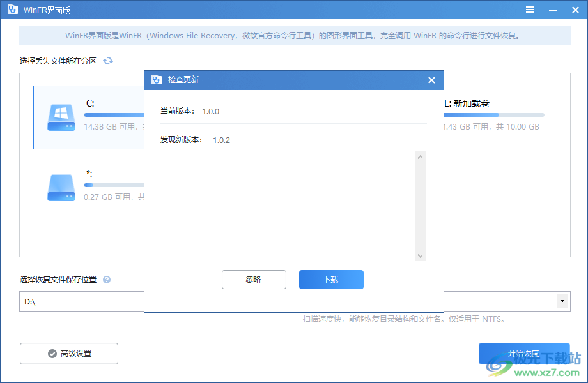The width and height of the screenshot is (588, 383).
Task: Minimize the WinFR window
Action: [552, 10]
